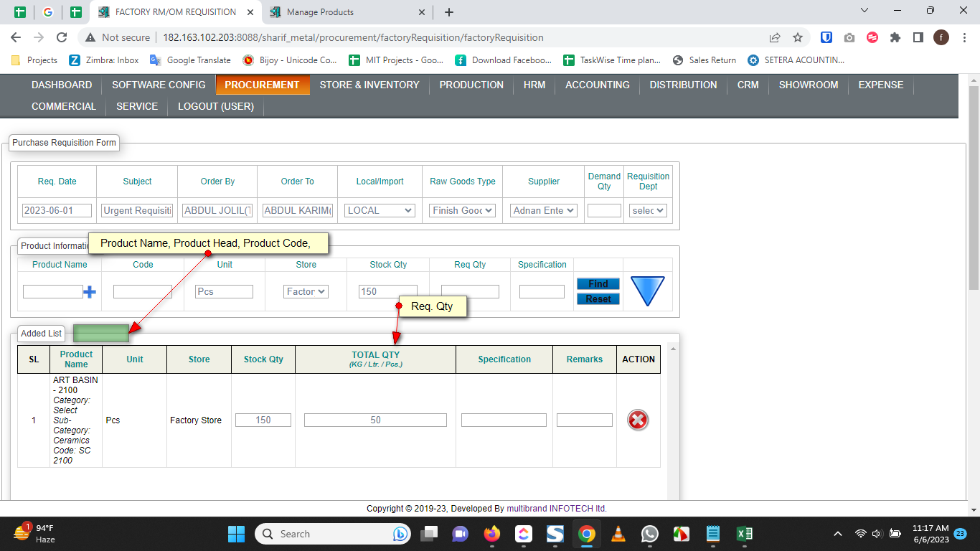The height and width of the screenshot is (551, 980).
Task: Click the browser back arrow
Action: [x=16, y=37]
